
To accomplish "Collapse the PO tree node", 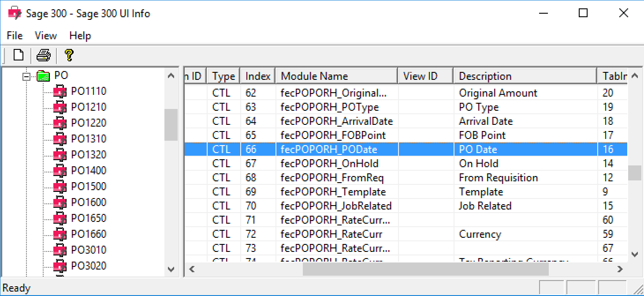I will click(27, 77).
